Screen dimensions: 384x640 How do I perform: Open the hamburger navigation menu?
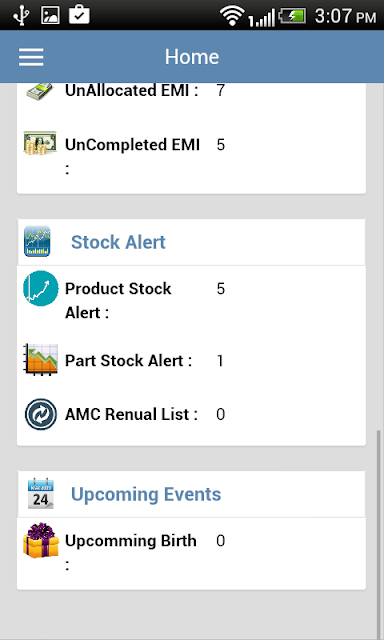(x=31, y=57)
